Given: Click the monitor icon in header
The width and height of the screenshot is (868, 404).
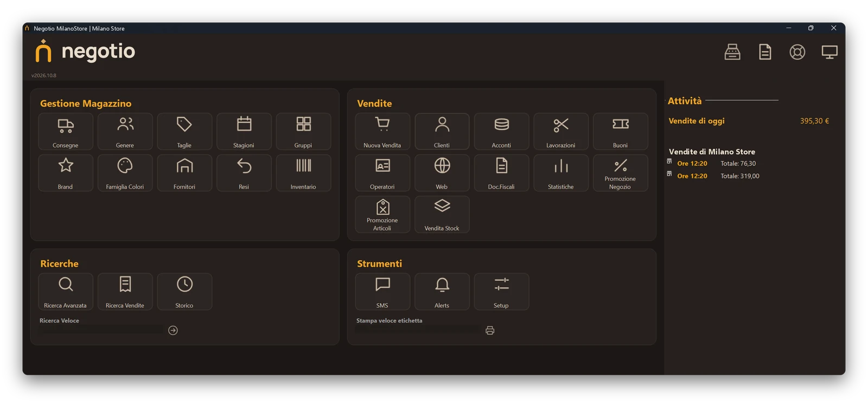Looking at the screenshot, I should point(829,52).
